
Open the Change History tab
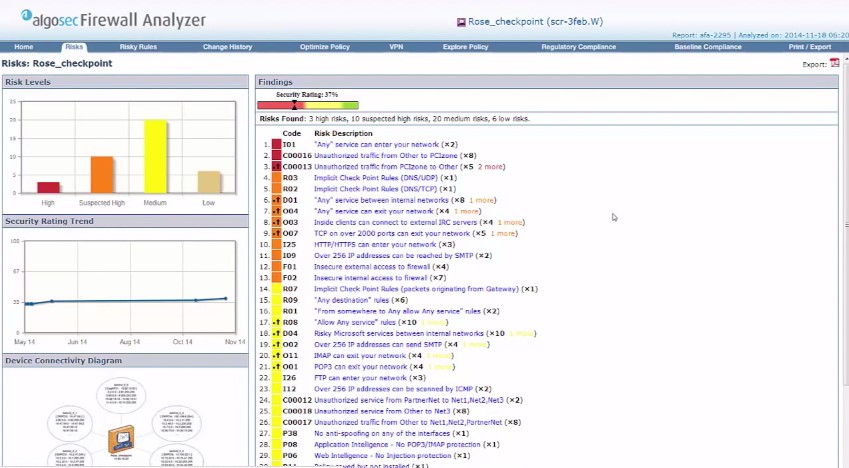[227, 47]
